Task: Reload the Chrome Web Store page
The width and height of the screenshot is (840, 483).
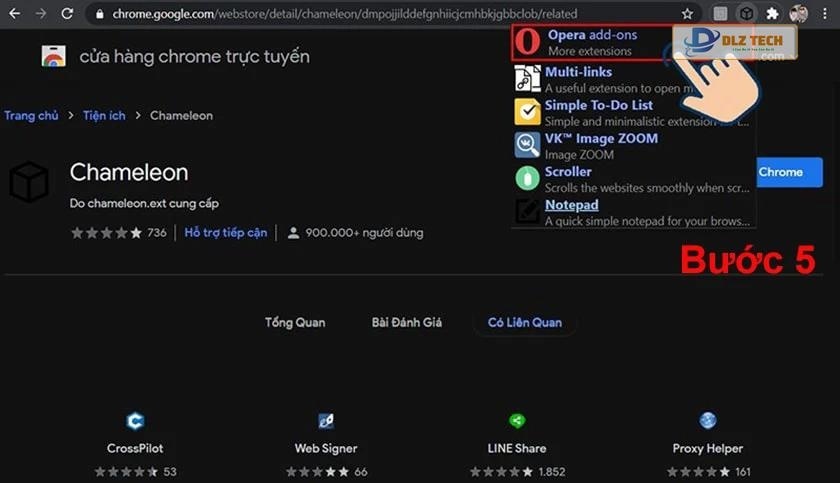Action: [67, 13]
